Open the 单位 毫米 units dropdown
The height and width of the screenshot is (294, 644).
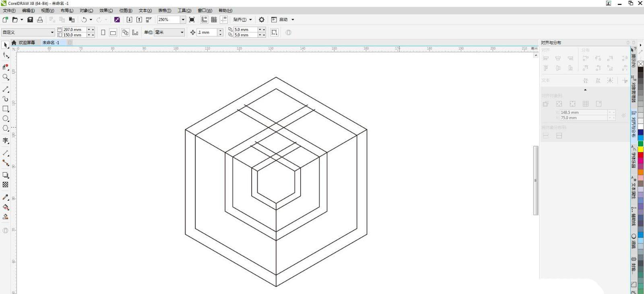coord(182,33)
